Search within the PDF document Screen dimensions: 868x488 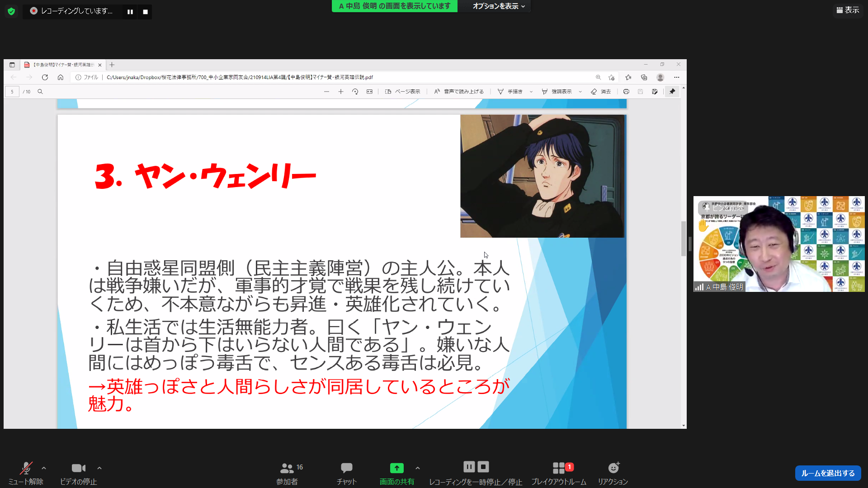[40, 92]
